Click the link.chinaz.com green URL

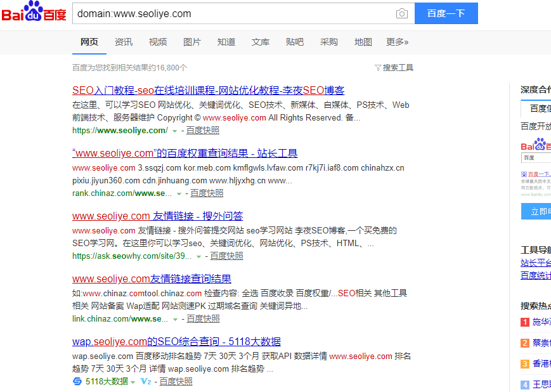(x=120, y=319)
